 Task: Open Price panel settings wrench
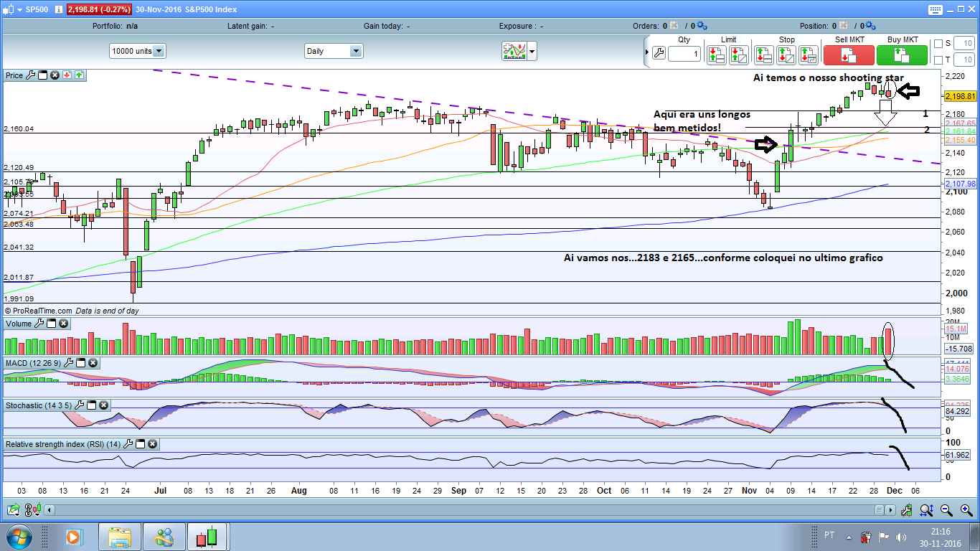point(30,75)
